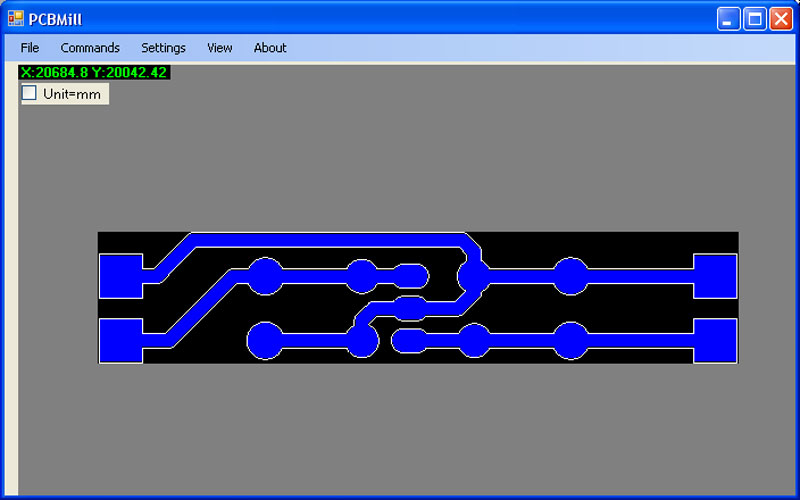Click the bottom-right square blue pad
800x500 pixels.
coord(715,341)
